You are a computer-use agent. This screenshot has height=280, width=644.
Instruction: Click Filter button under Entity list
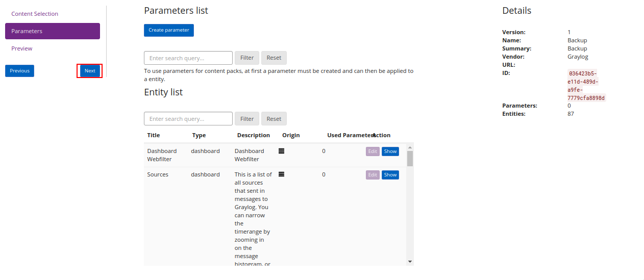(247, 119)
